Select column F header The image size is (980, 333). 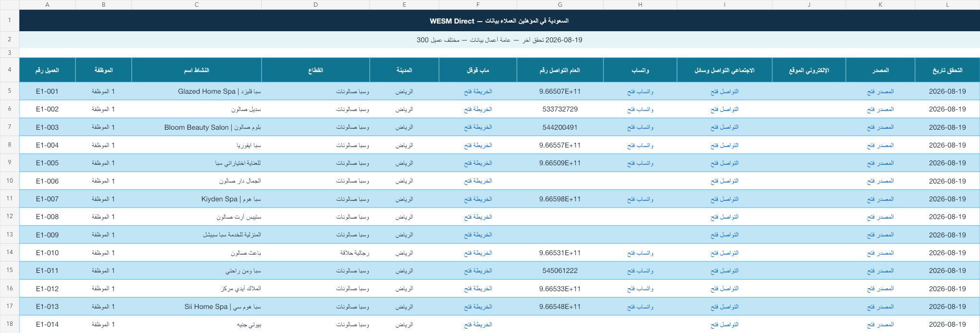tap(478, 5)
